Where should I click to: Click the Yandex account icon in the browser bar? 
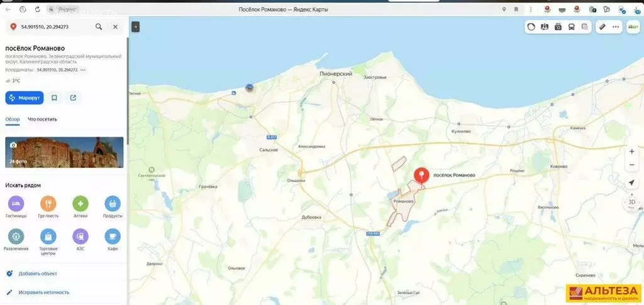tap(23, 9)
